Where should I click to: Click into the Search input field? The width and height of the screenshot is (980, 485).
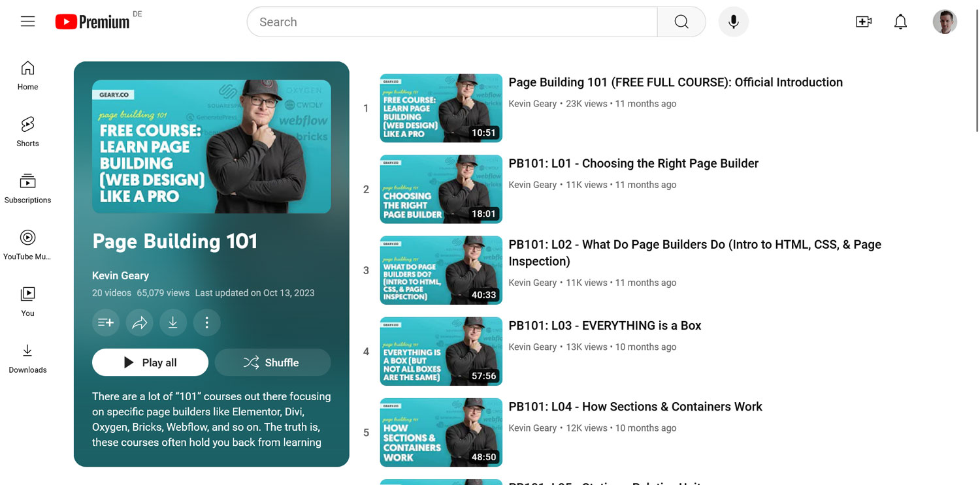coord(451,22)
